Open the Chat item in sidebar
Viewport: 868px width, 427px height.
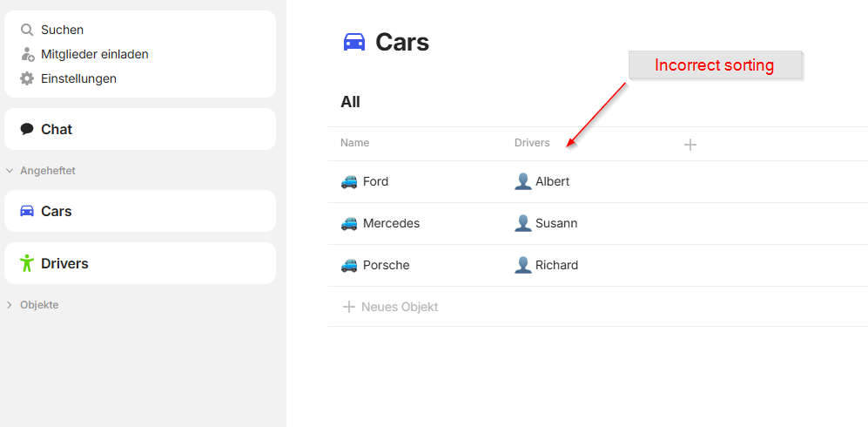(140, 129)
